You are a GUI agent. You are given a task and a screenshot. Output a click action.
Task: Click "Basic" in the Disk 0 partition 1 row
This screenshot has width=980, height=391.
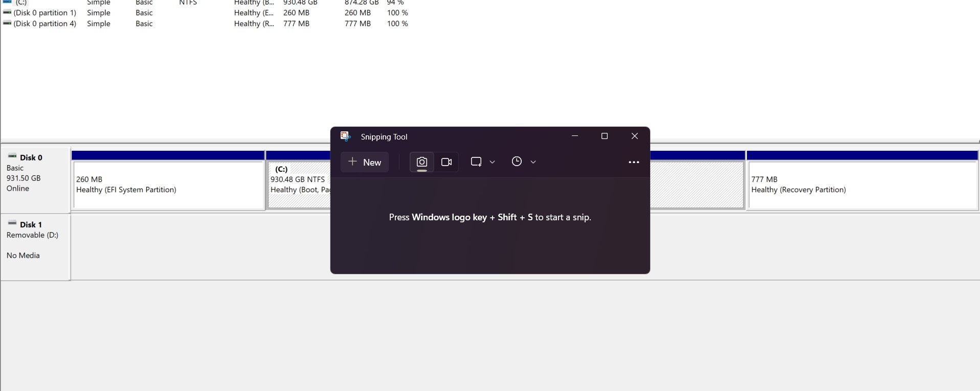(x=144, y=13)
